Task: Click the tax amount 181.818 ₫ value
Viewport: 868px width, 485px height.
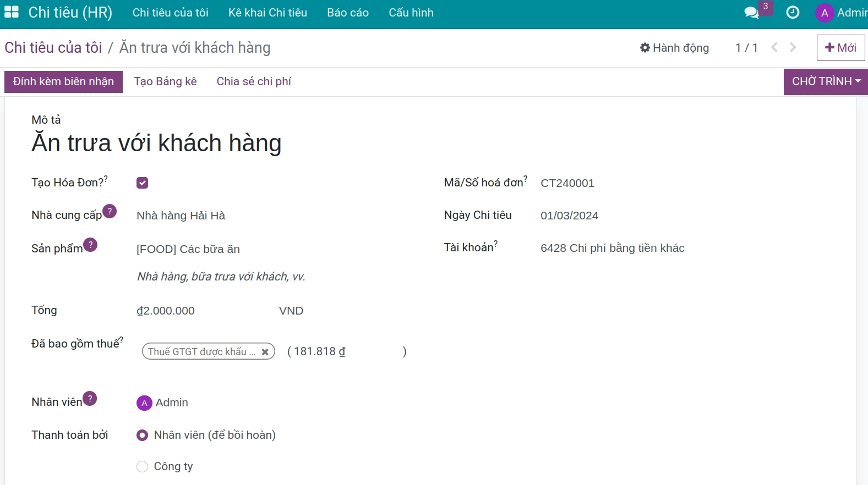Action: (x=319, y=351)
